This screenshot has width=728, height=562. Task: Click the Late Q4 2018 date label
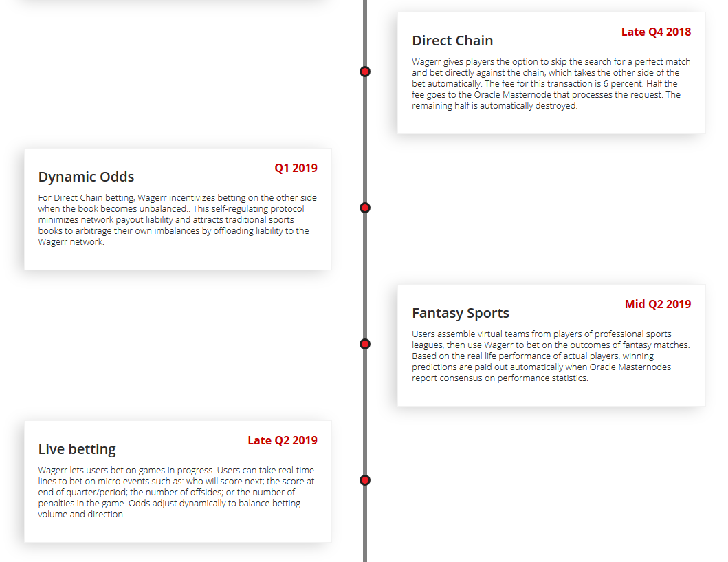click(x=656, y=32)
